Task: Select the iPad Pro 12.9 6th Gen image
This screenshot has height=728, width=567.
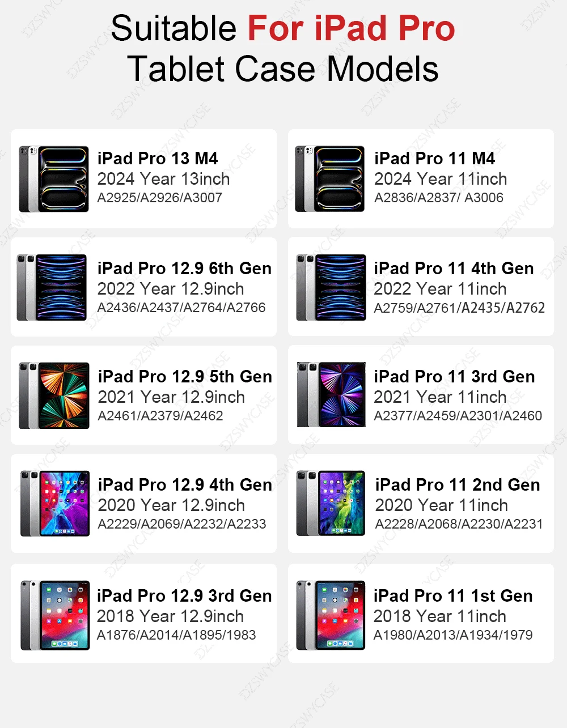Action: (x=52, y=288)
